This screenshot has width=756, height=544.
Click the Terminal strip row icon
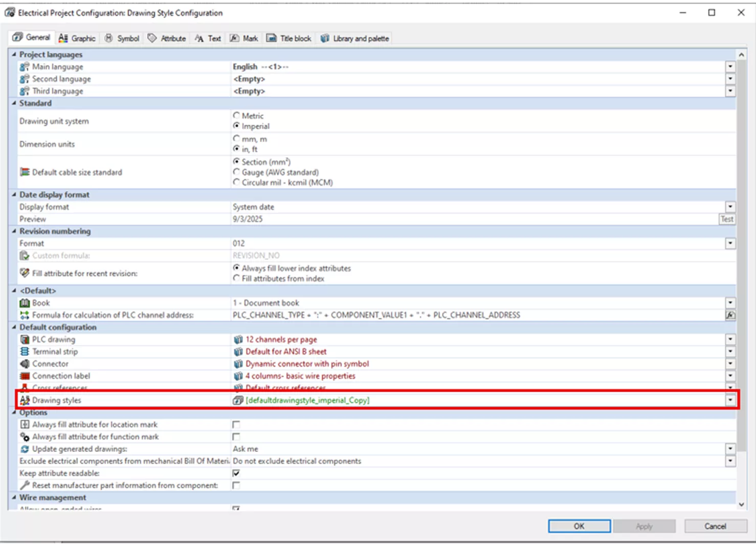(x=24, y=352)
